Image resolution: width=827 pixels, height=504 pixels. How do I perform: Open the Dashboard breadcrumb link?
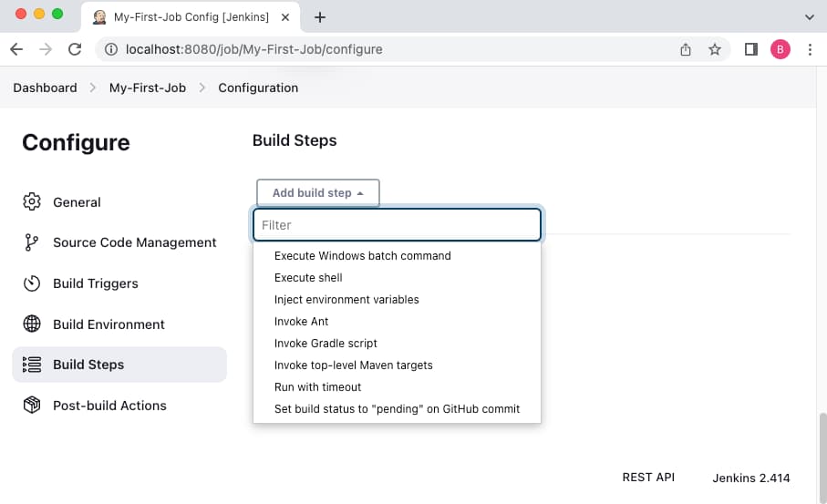point(45,87)
